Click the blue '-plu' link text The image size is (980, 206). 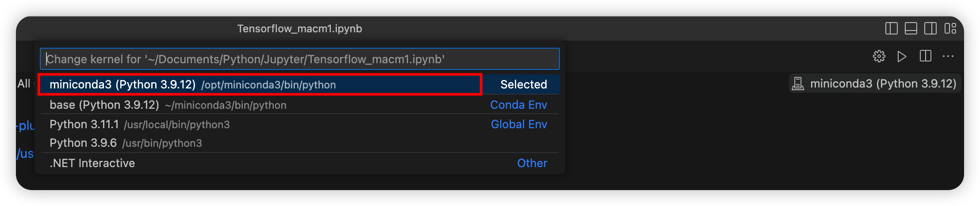(x=26, y=126)
